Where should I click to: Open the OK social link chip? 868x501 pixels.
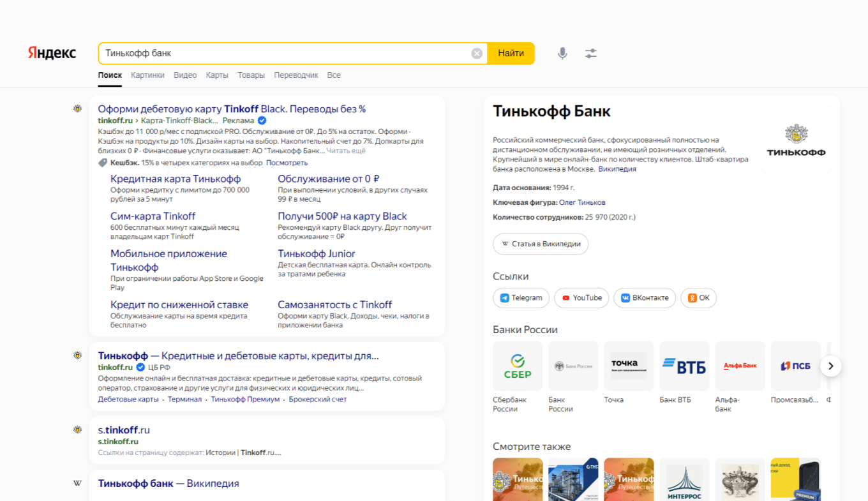pyautogui.click(x=698, y=298)
